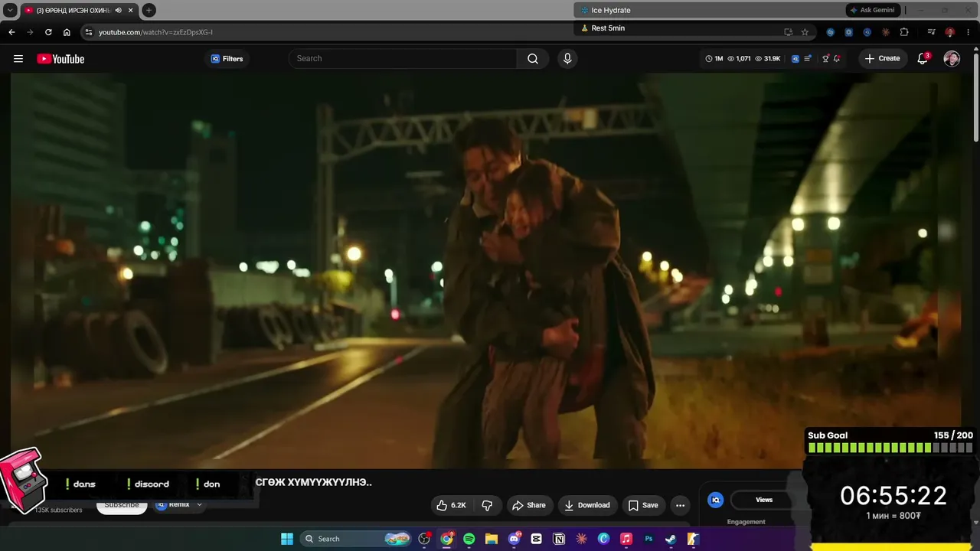Click the magnifier search submit button
The width and height of the screenshot is (980, 551).
pos(533,58)
